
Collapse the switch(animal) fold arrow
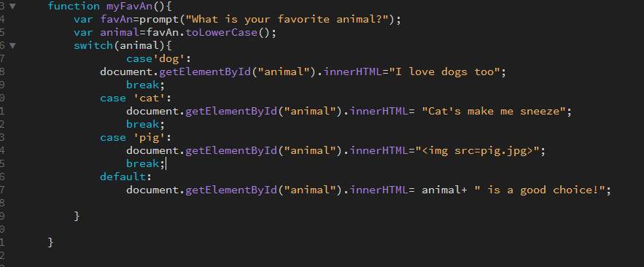coord(12,46)
